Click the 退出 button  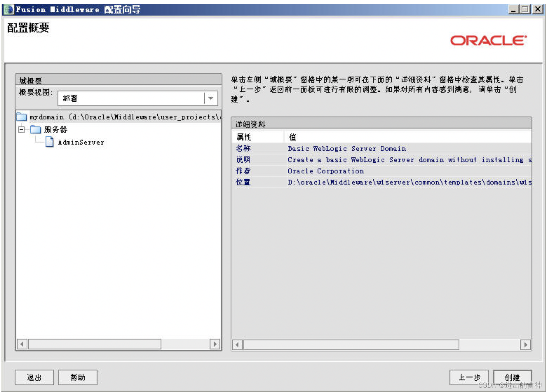(34, 378)
